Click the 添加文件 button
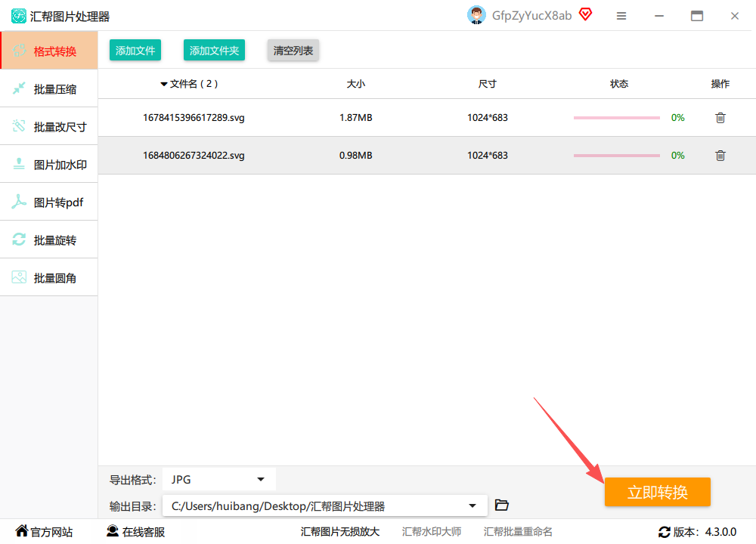756x544 pixels. pyautogui.click(x=135, y=50)
